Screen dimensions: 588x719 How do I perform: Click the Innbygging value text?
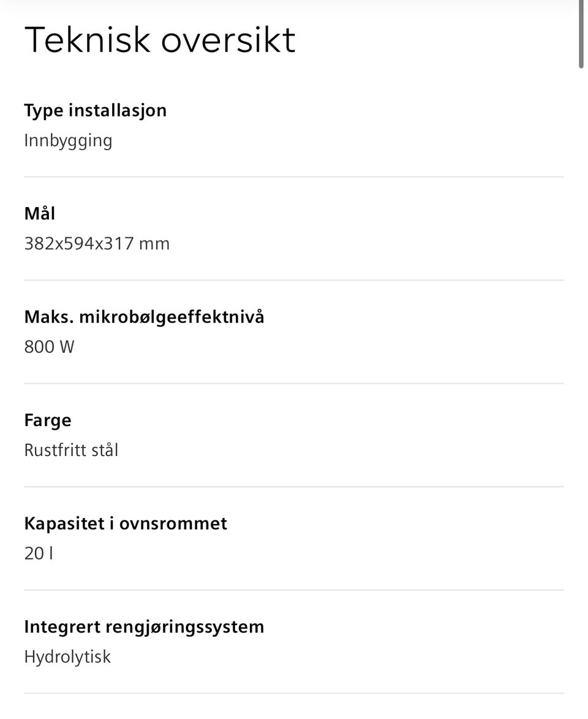point(68,141)
